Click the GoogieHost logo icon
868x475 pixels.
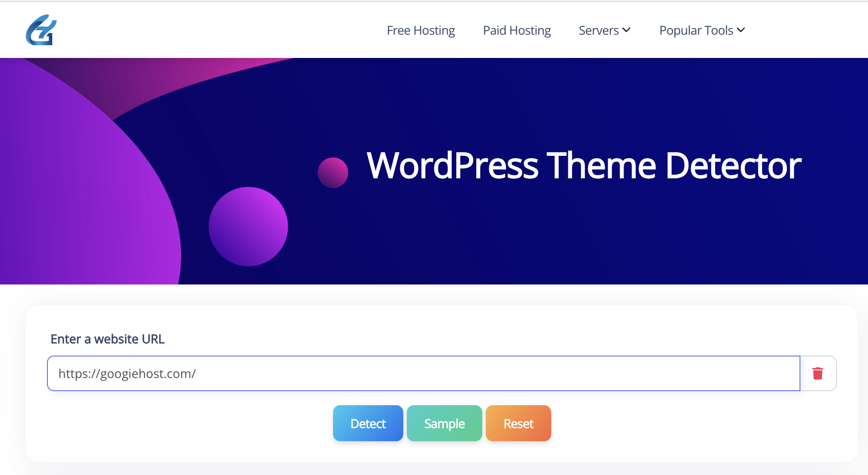click(41, 30)
